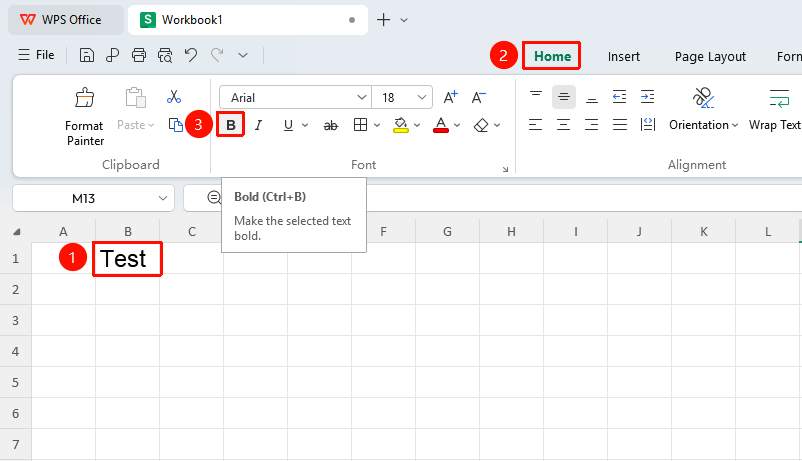Open the Name Box dropdown arrow
The image size is (802, 461).
163,198
